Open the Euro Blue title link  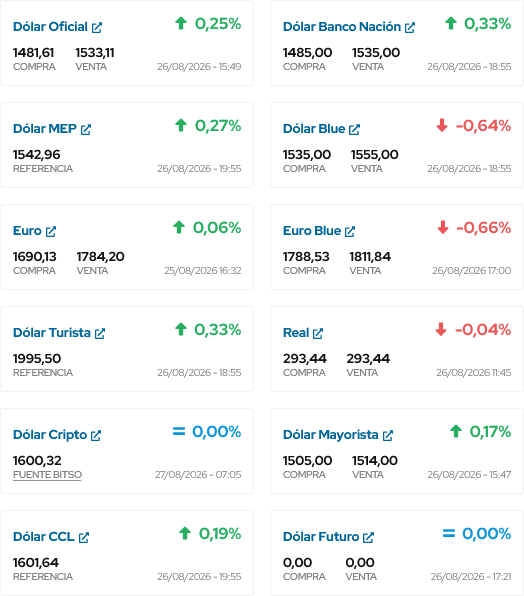[312, 230]
